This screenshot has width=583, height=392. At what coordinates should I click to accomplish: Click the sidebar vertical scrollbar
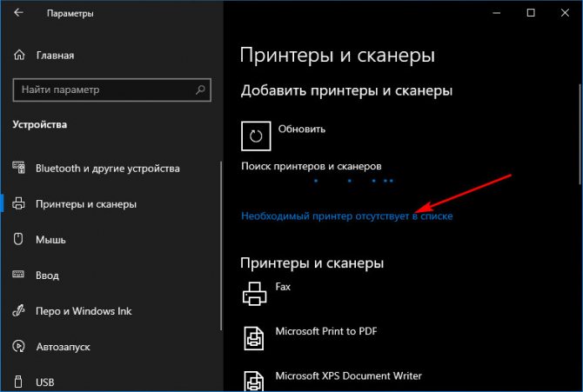221,246
